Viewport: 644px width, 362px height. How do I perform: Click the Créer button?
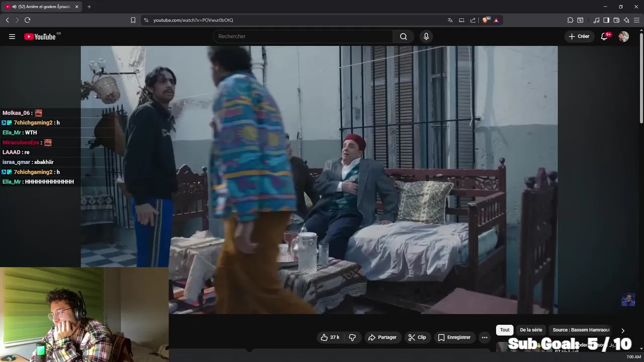(579, 36)
